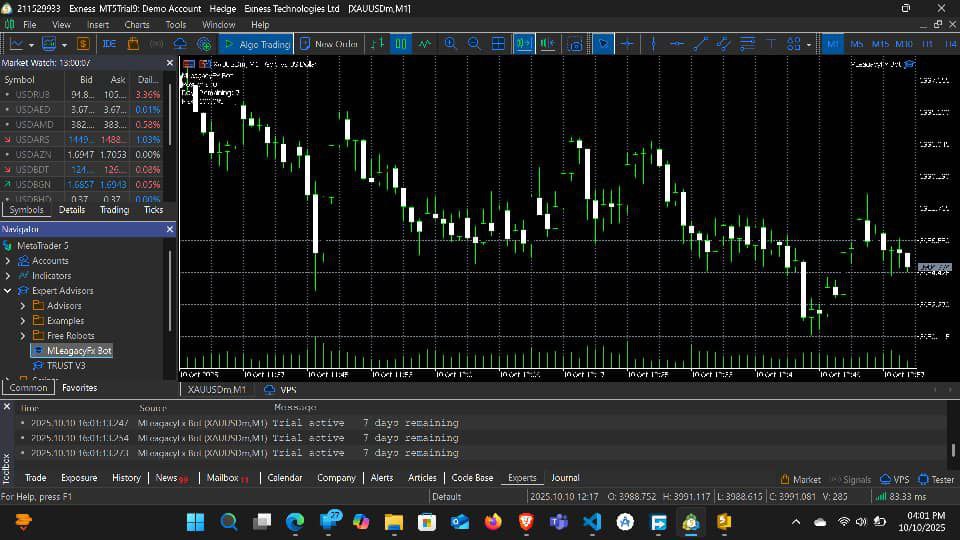Open Firefox from the Windows taskbar

coord(492,522)
